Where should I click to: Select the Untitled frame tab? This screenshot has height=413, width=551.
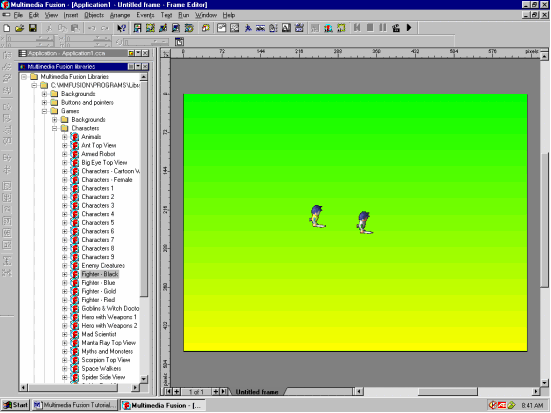coord(257,392)
